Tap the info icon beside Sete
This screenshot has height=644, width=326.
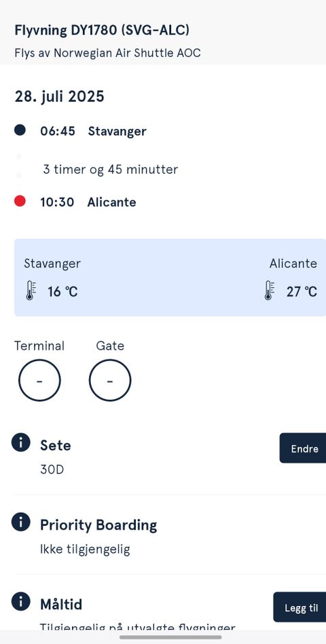pos(20,442)
